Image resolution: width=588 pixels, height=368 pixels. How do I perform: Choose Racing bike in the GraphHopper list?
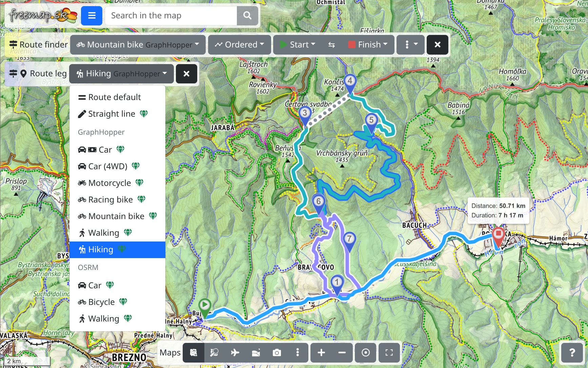(x=110, y=200)
